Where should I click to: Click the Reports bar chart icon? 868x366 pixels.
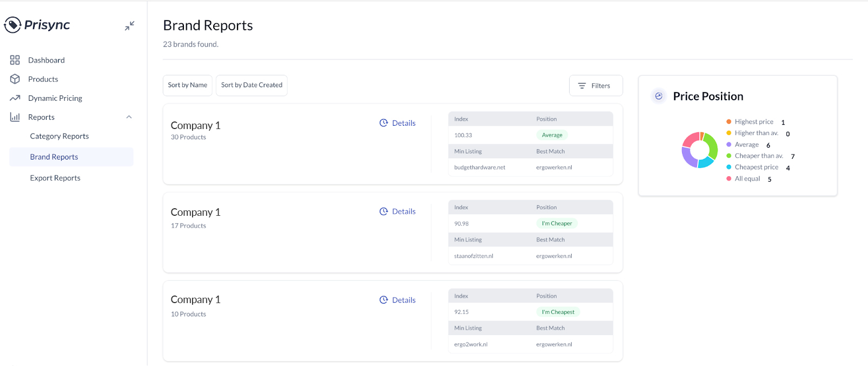pos(15,117)
